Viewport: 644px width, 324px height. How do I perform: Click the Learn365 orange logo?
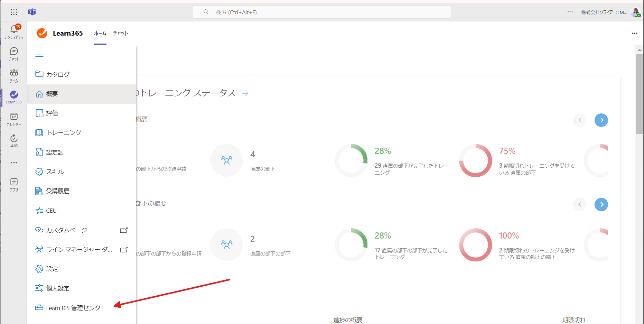click(x=42, y=33)
